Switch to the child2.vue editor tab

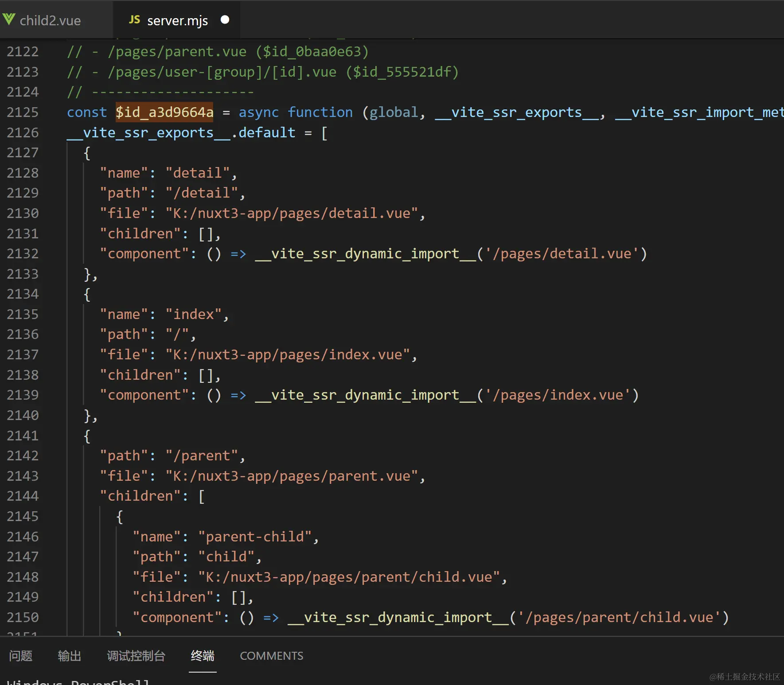[56, 20]
